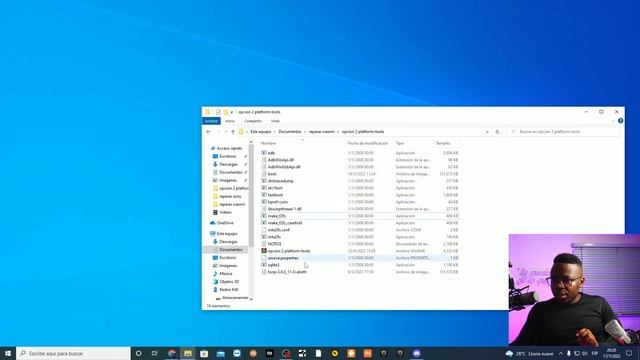The height and width of the screenshot is (360, 640).
Task: Open the weather widget on taskbar
Action: tap(529, 353)
